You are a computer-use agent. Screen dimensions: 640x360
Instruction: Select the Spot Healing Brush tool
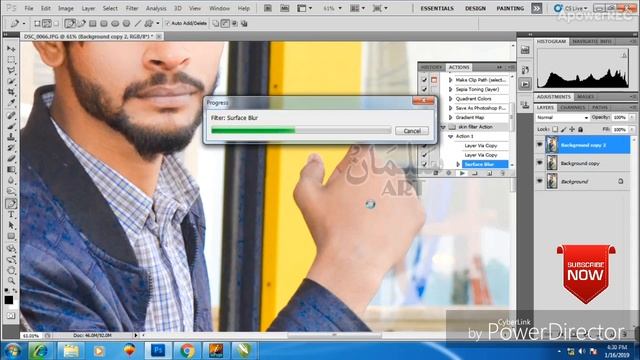[x=11, y=116]
